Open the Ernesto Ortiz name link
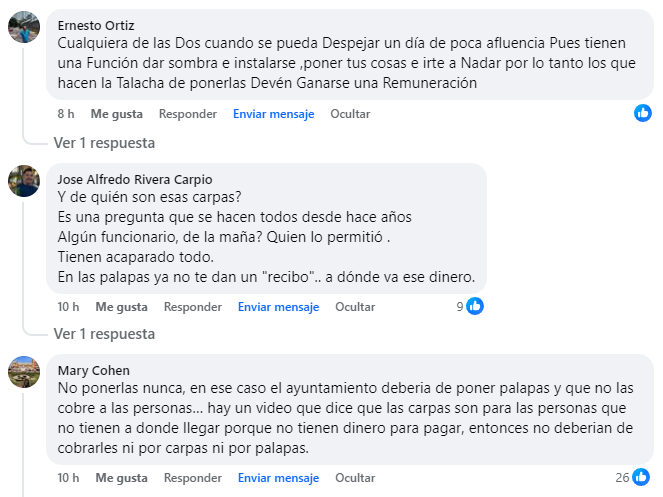Image resolution: width=663 pixels, height=497 pixels. tap(97, 25)
